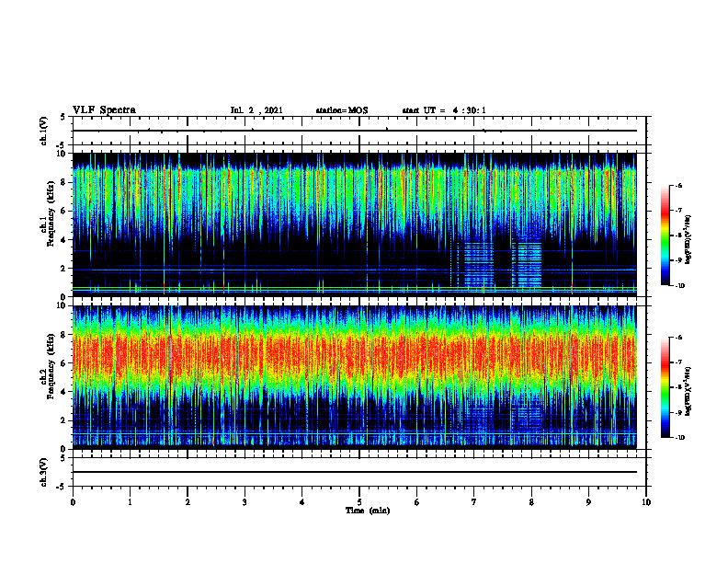Click the "ch.1(V)" waveform axis label
Screen dimensions: 728x563
[43, 131]
